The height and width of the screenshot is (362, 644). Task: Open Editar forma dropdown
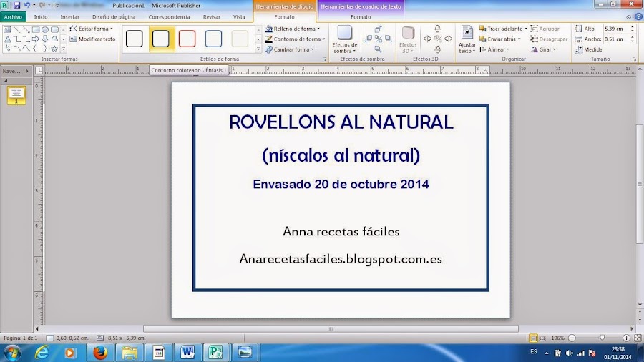[x=91, y=29]
